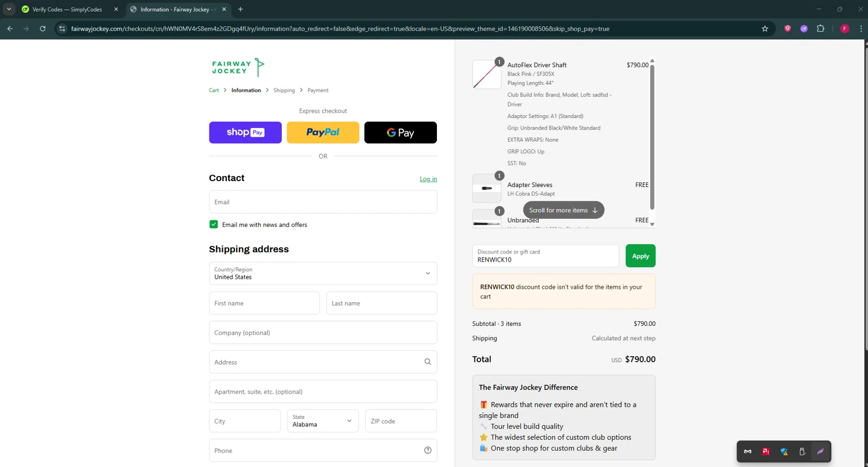Click the item list scroll-down arrow
This screenshot has width=868, height=467.
tap(652, 225)
